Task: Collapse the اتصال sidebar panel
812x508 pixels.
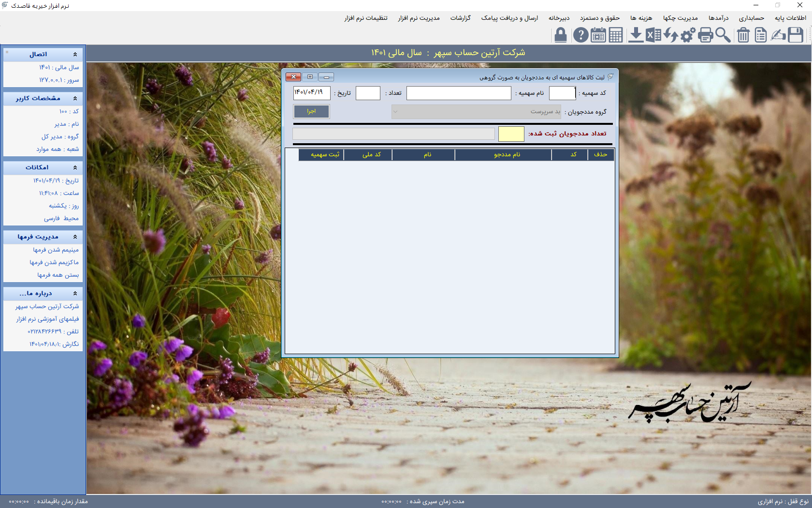Action: (75, 54)
